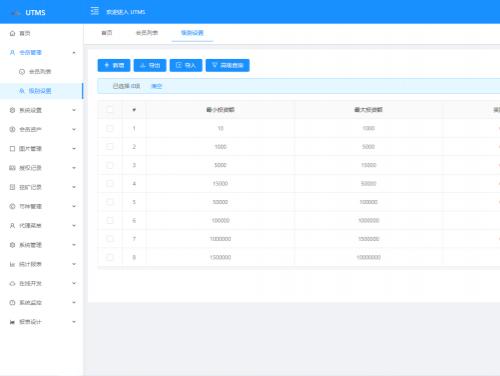
Task: Check the checkbox for row 7
Action: click(x=109, y=239)
